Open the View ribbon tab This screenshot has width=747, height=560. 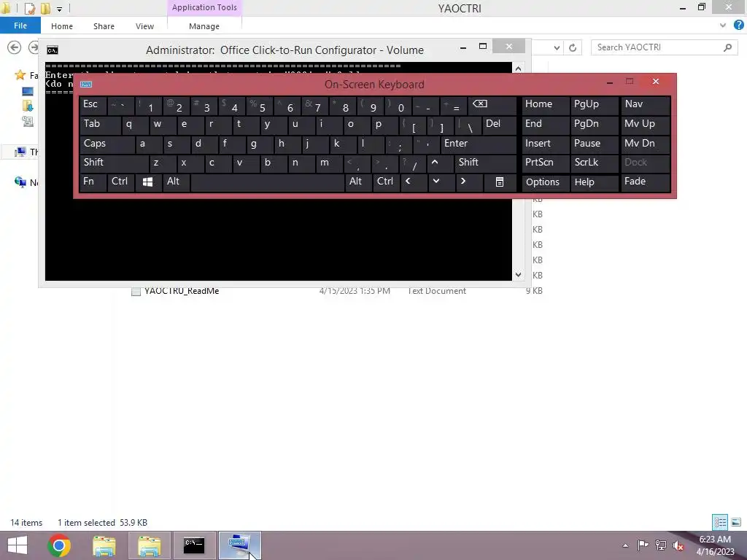[145, 26]
